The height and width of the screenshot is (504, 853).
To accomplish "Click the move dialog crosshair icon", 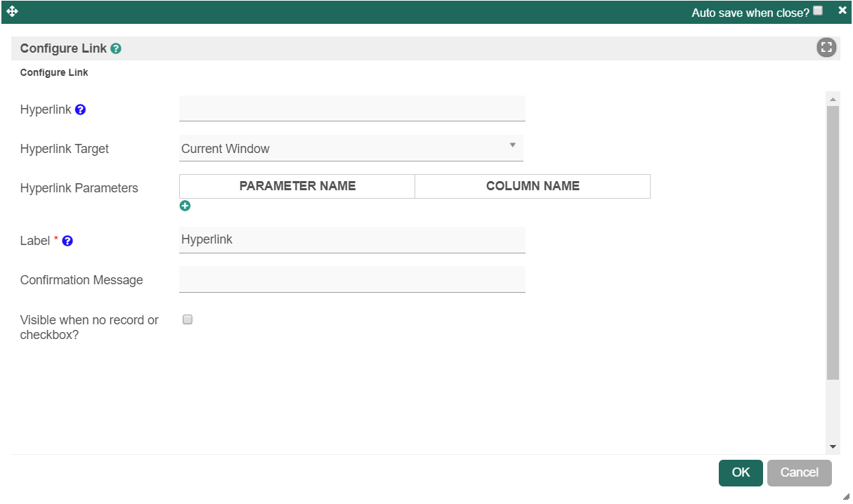I will point(12,11).
